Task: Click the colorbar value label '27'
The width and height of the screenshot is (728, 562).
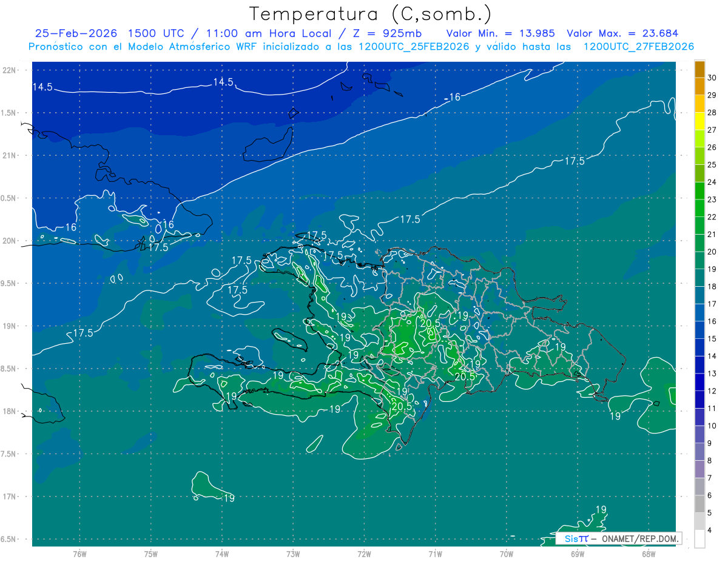Action: pyautogui.click(x=712, y=130)
